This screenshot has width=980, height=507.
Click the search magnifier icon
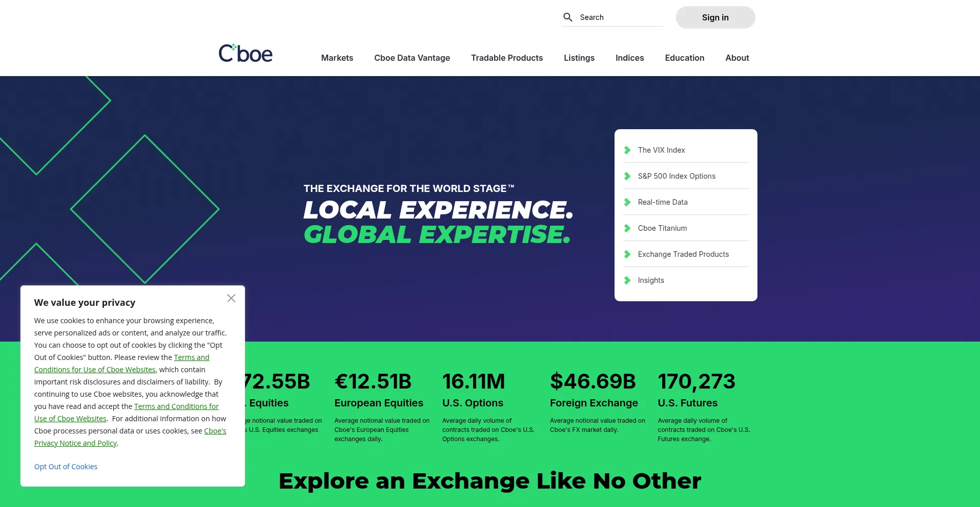coord(568,17)
